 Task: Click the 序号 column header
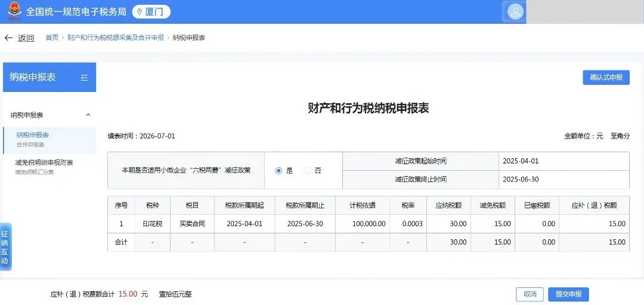[x=120, y=205]
